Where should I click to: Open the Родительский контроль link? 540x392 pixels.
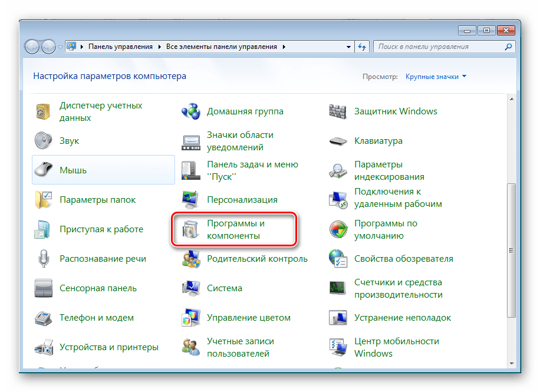pos(257,259)
